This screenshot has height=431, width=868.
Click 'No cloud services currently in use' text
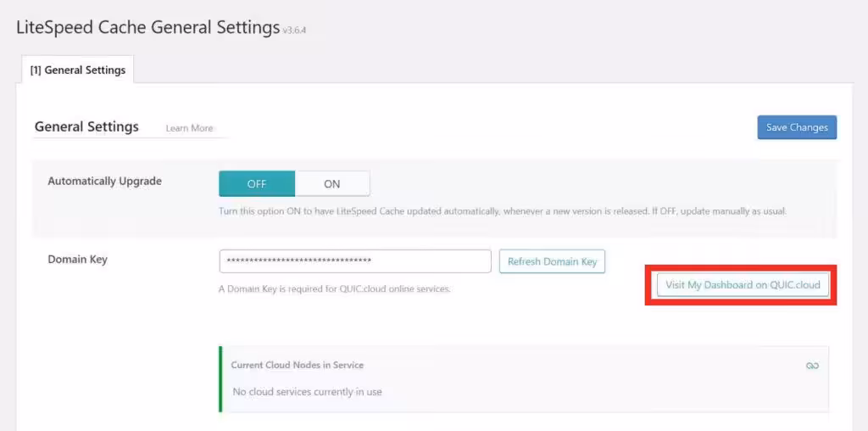click(x=307, y=392)
